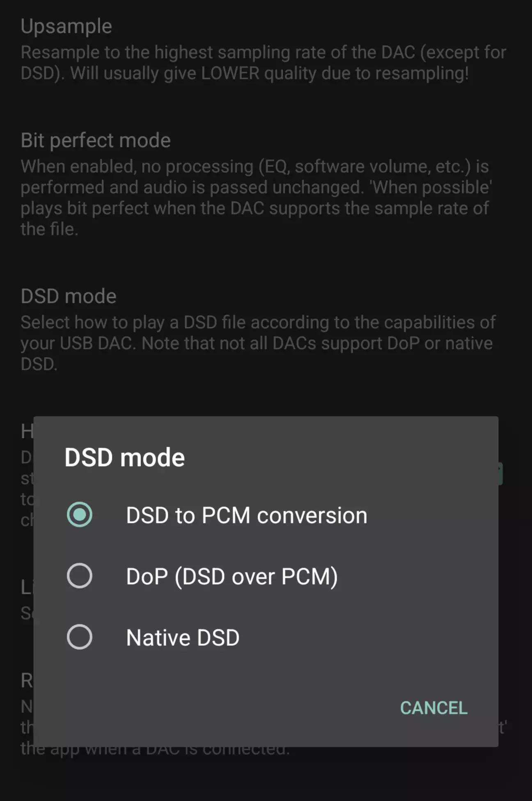Click the hidden setting heading starting with 'Li'
Viewport: 532px width, 801px height.
point(27,587)
